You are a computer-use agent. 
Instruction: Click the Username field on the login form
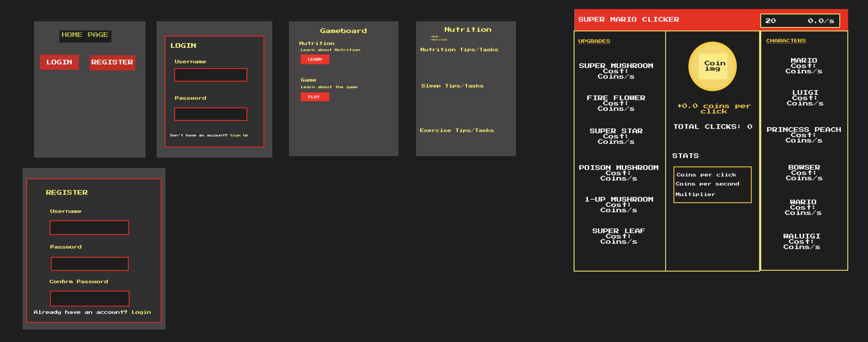210,74
